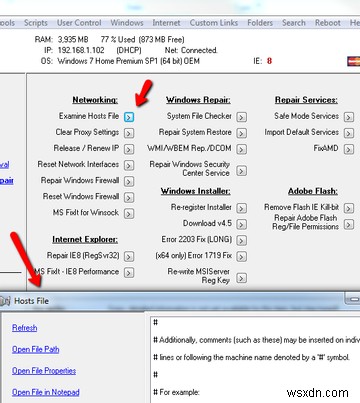Launch Reset Windows Firewall arrow button
This screenshot has height=403, width=360.
[x=129, y=197]
